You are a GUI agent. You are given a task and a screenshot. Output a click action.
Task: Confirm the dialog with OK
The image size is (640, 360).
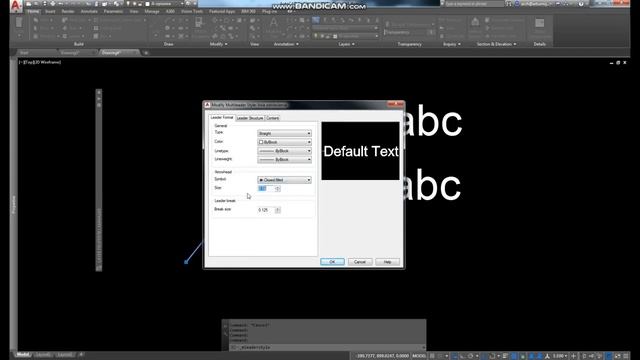pos(332,262)
